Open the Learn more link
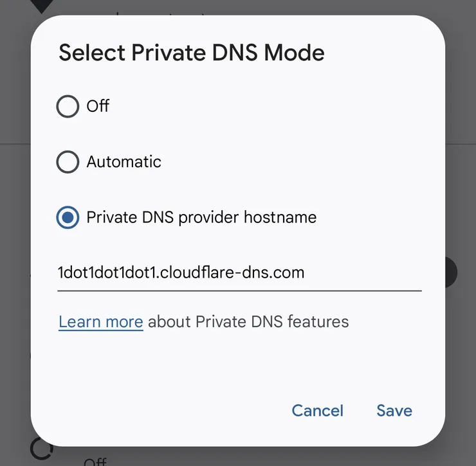Viewport: 476px width, 466px height. tap(100, 321)
